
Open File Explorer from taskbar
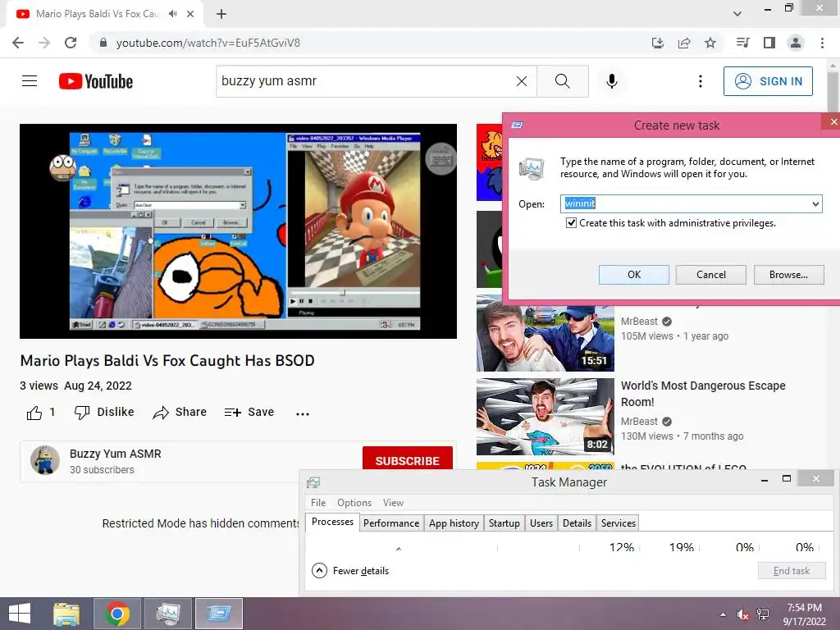click(66, 614)
